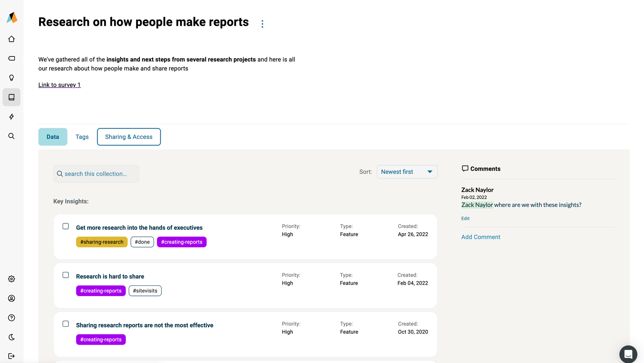Open the 'Newest first' sort dropdown
This screenshot has height=363, width=644.
[x=407, y=172]
